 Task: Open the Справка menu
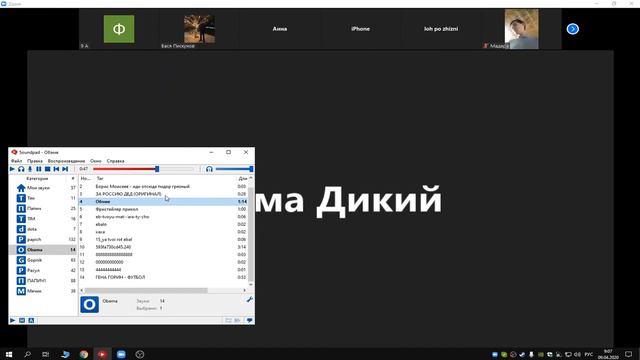click(116, 161)
